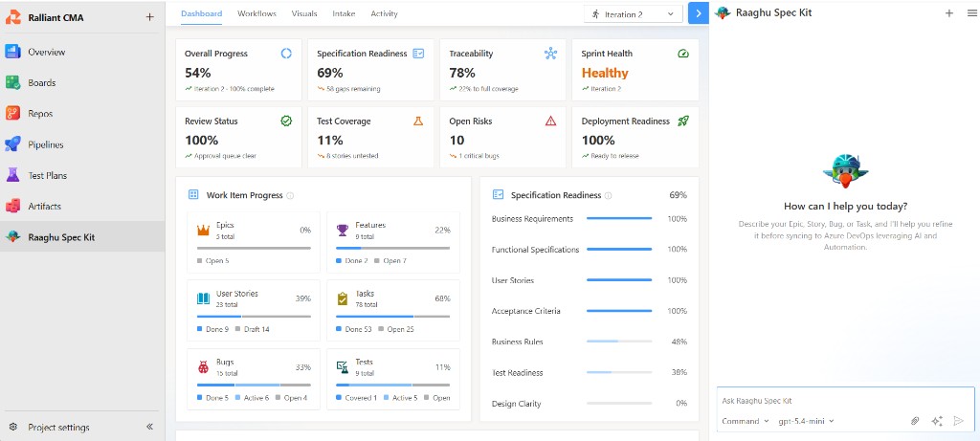Click the Business Requirements progress bar

click(619, 219)
